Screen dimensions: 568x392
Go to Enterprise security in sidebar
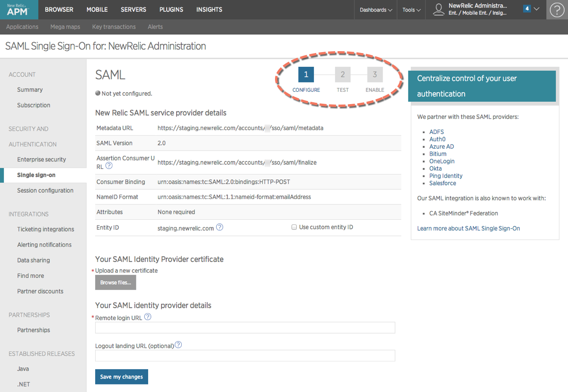[42, 160]
